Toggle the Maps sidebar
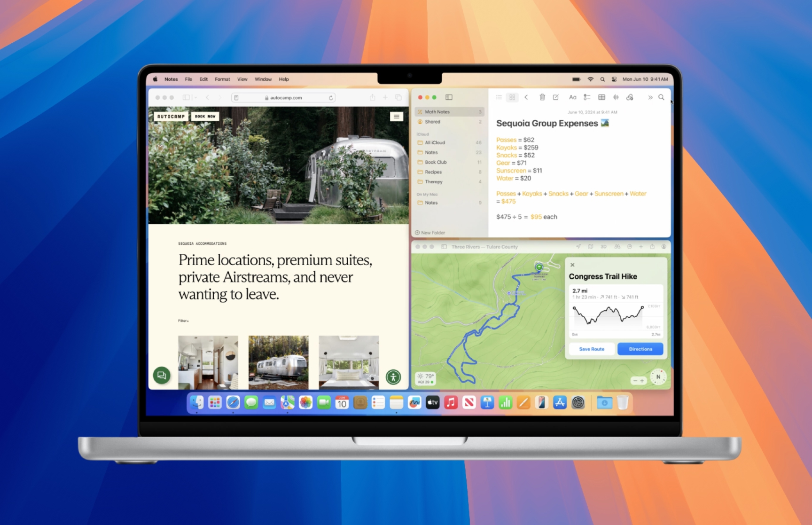 click(444, 247)
